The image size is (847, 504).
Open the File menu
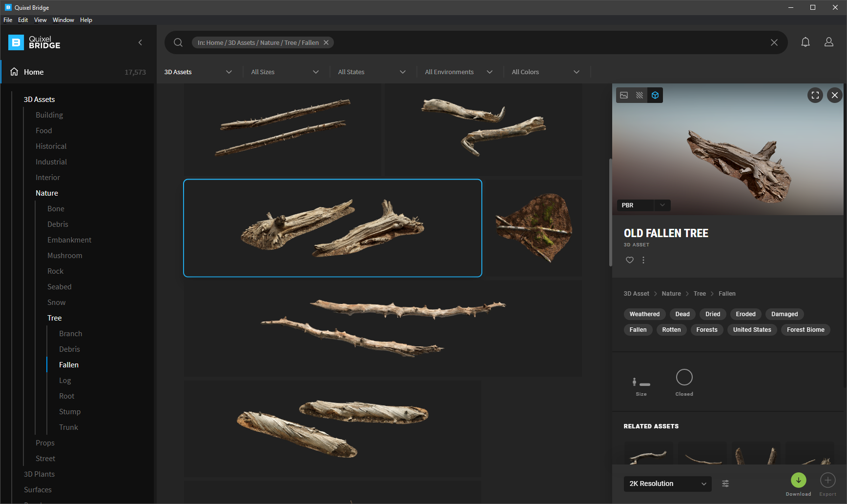tap(8, 20)
